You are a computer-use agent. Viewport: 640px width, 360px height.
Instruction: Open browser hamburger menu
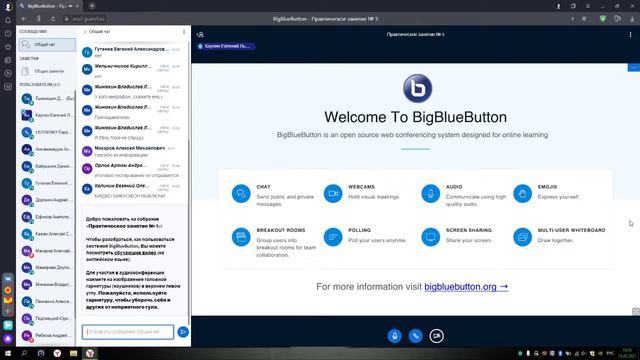588,6
